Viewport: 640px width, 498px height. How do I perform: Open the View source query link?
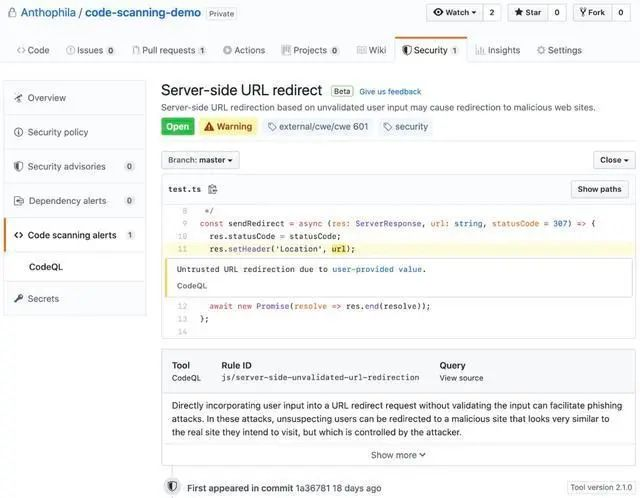pyautogui.click(x=461, y=378)
